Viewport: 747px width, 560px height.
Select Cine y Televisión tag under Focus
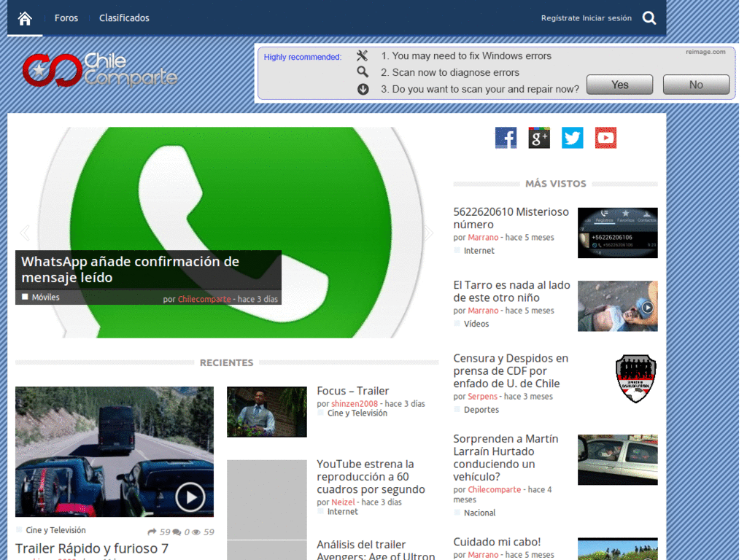point(357,413)
